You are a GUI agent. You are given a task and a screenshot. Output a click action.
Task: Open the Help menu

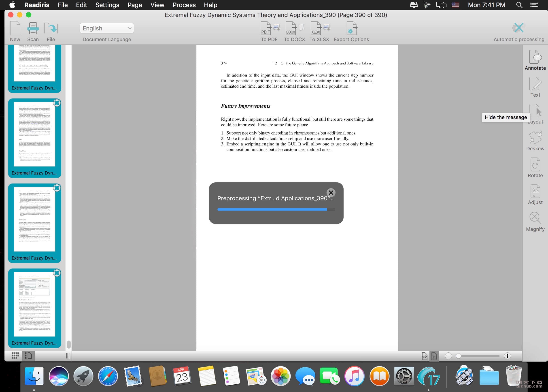210,5
